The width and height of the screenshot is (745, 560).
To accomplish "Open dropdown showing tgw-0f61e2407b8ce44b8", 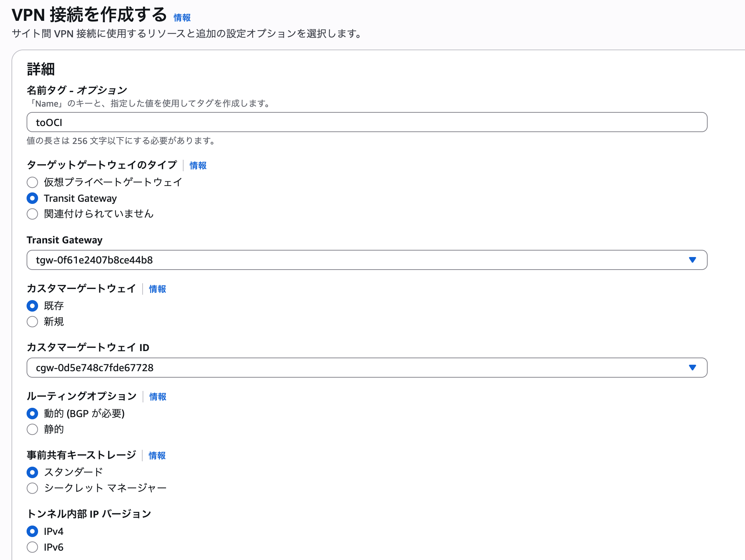I will coord(693,260).
